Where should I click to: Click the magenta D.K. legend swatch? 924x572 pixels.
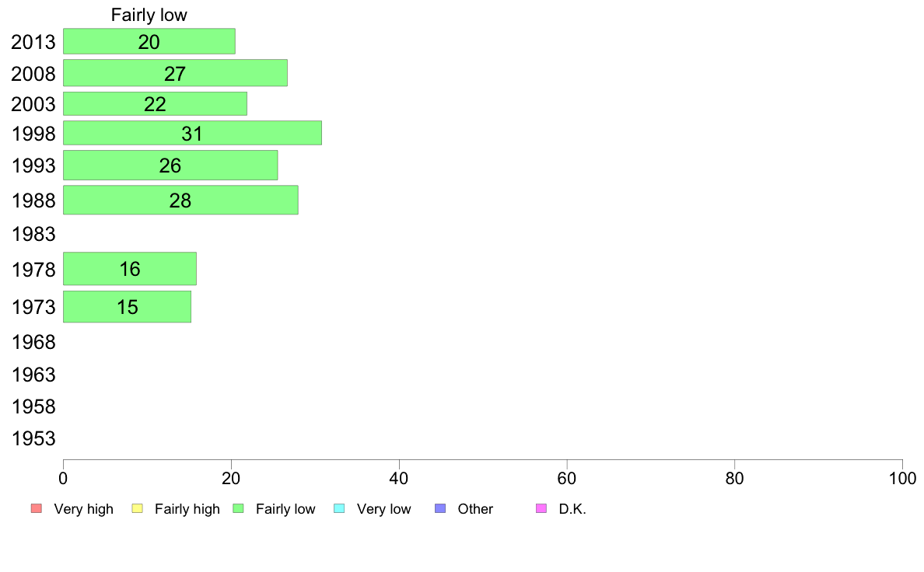[x=541, y=508]
